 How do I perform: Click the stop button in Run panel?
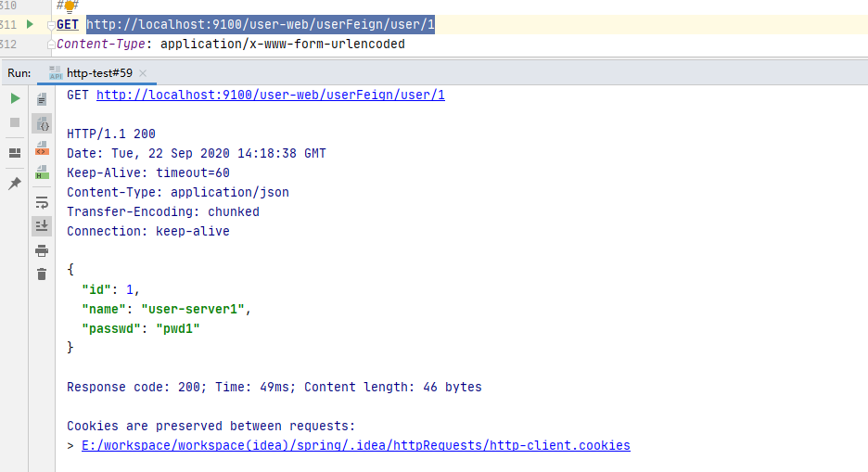pos(15,122)
